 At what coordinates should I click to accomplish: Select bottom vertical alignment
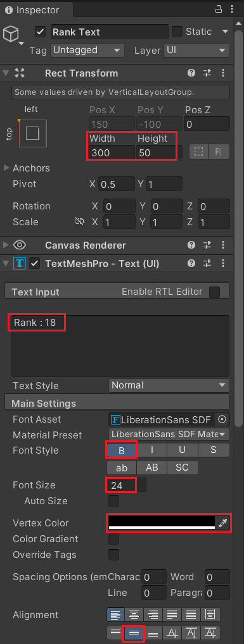tap(153, 633)
